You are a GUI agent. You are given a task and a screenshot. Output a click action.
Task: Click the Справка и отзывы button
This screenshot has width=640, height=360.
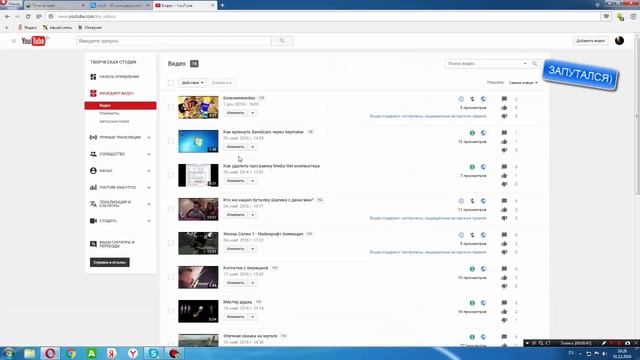coord(110,262)
